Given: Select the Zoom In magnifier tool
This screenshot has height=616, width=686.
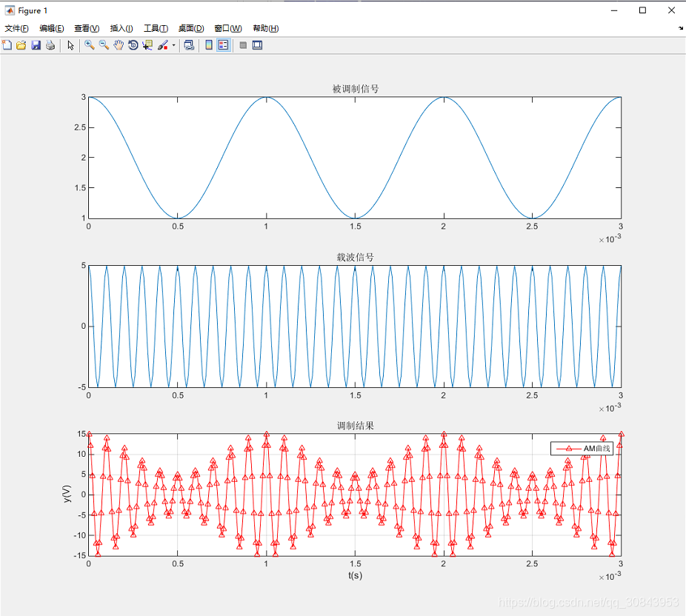Looking at the screenshot, I should pyautogui.click(x=89, y=45).
